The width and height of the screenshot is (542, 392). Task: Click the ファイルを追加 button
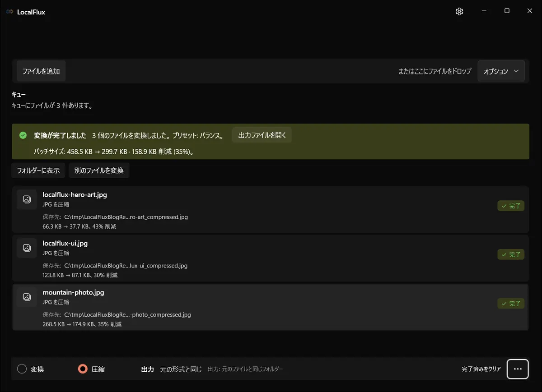(x=41, y=71)
